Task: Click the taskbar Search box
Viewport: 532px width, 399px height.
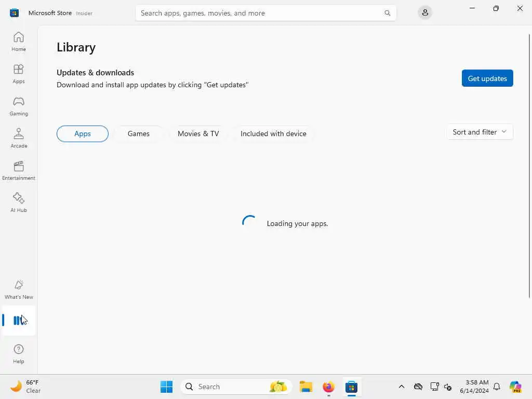Action: (236, 387)
